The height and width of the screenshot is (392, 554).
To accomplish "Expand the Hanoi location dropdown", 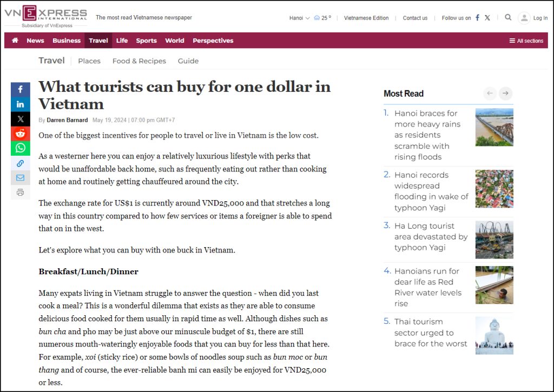I will [x=299, y=18].
